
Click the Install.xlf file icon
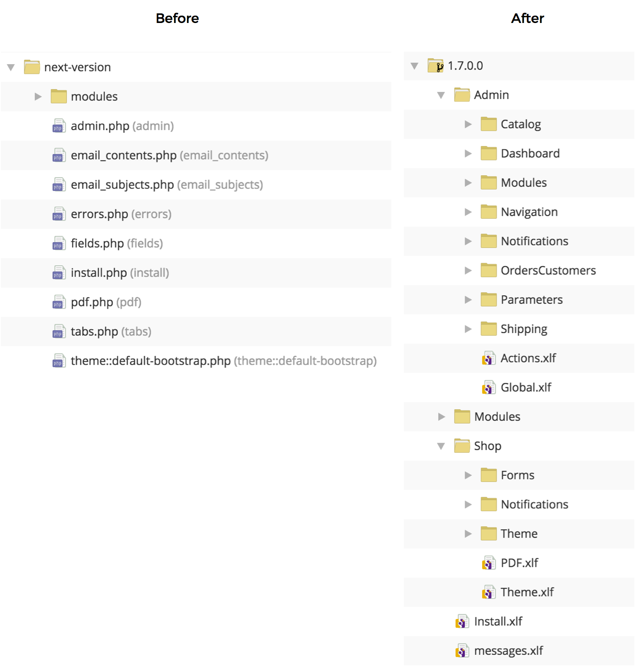462,621
